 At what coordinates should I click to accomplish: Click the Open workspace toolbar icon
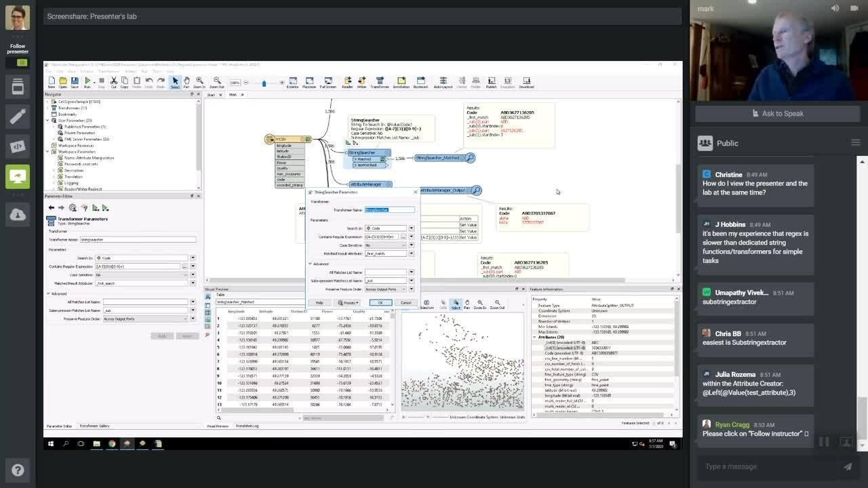point(62,81)
